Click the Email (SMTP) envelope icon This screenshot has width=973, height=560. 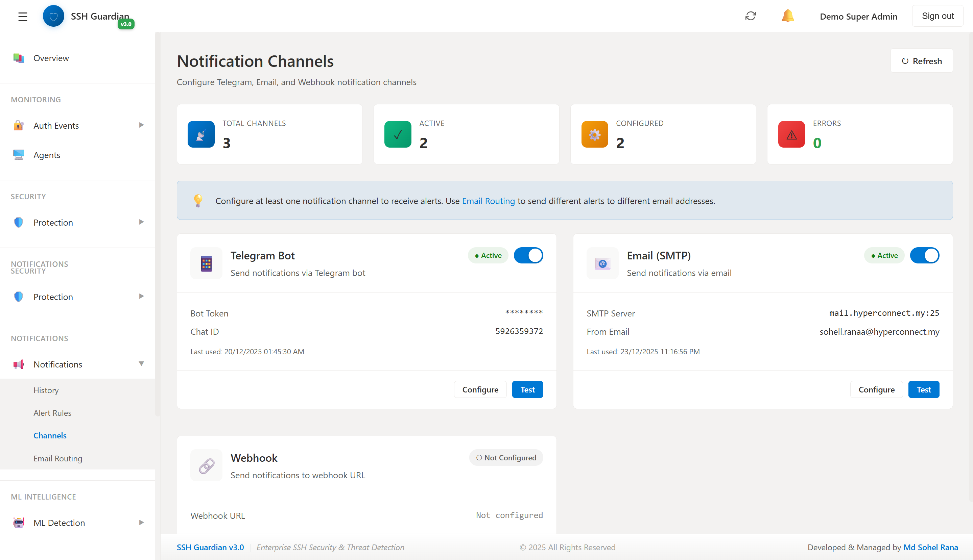point(602,263)
